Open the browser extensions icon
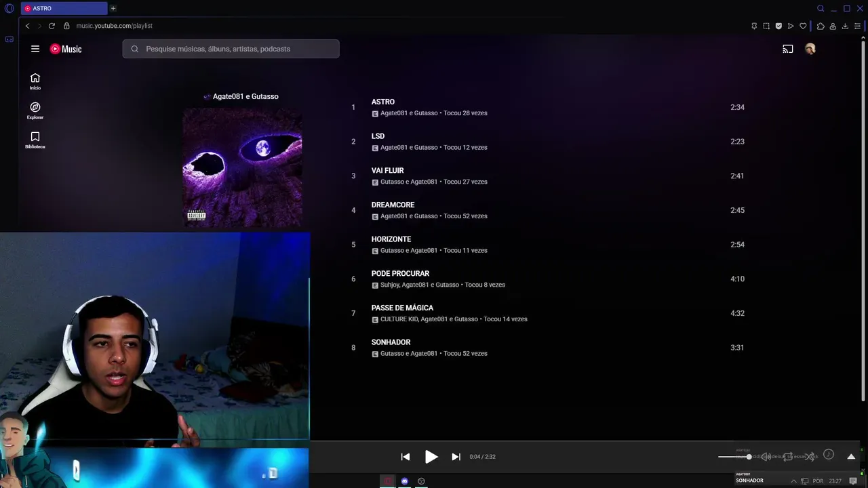868x488 pixels. pyautogui.click(x=821, y=26)
